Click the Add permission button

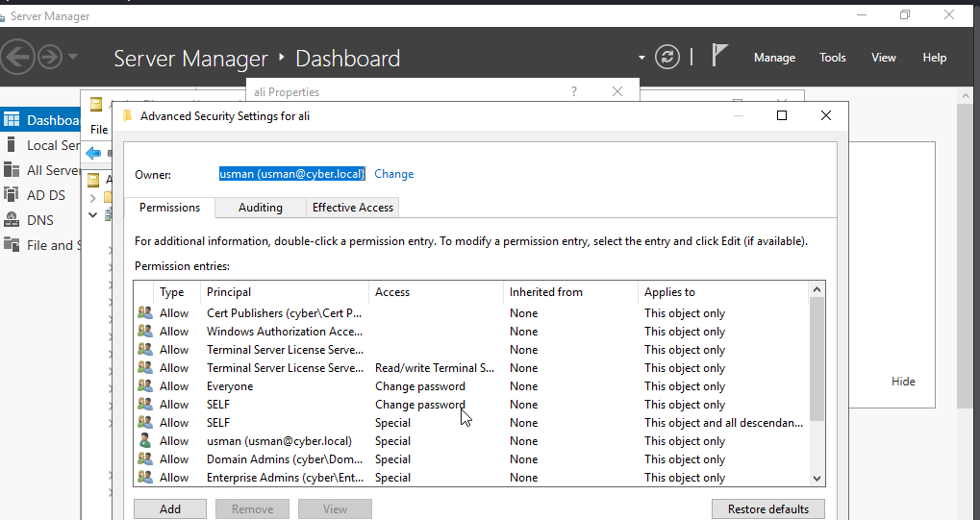tap(170, 508)
